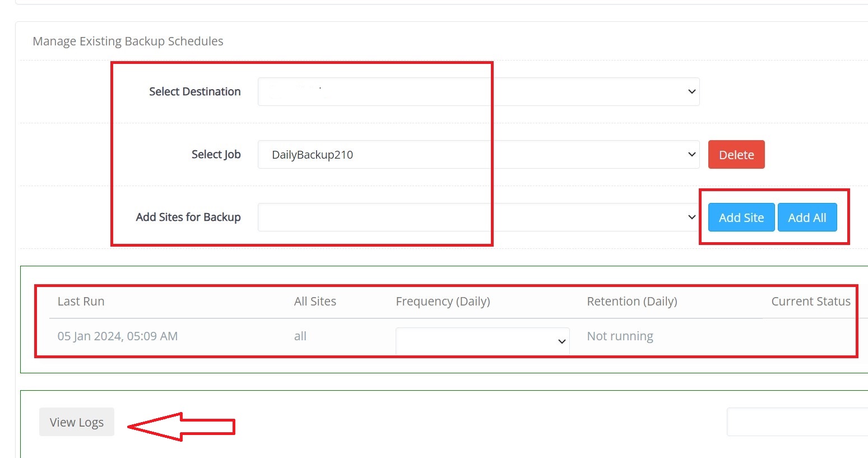Click the Add All button

pos(807,218)
